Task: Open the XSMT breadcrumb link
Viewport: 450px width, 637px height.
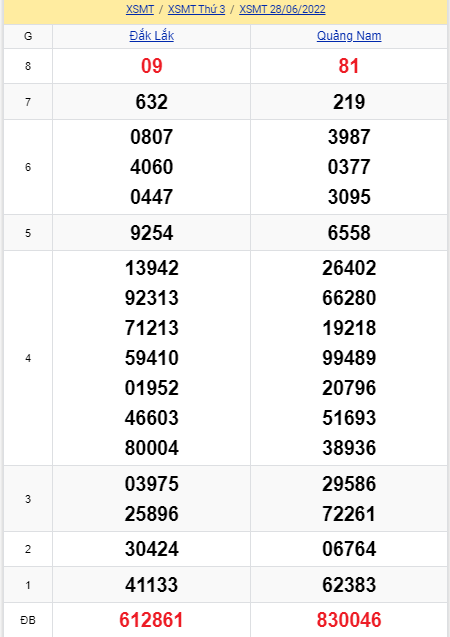Action: point(140,9)
